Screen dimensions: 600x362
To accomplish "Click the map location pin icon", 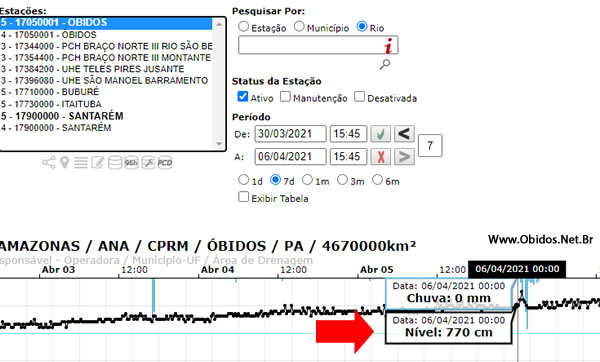I will tap(65, 163).
